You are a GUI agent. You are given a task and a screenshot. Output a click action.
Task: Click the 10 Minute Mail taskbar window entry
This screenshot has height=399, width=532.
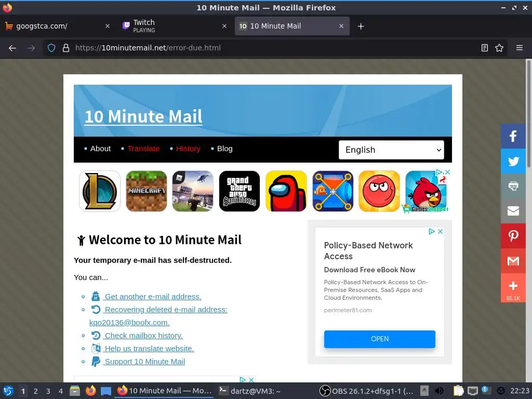tap(165, 391)
